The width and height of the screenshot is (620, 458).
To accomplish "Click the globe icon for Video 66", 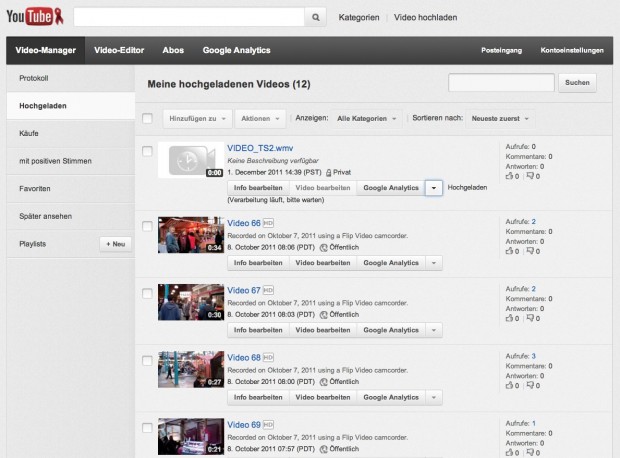I will [323, 248].
